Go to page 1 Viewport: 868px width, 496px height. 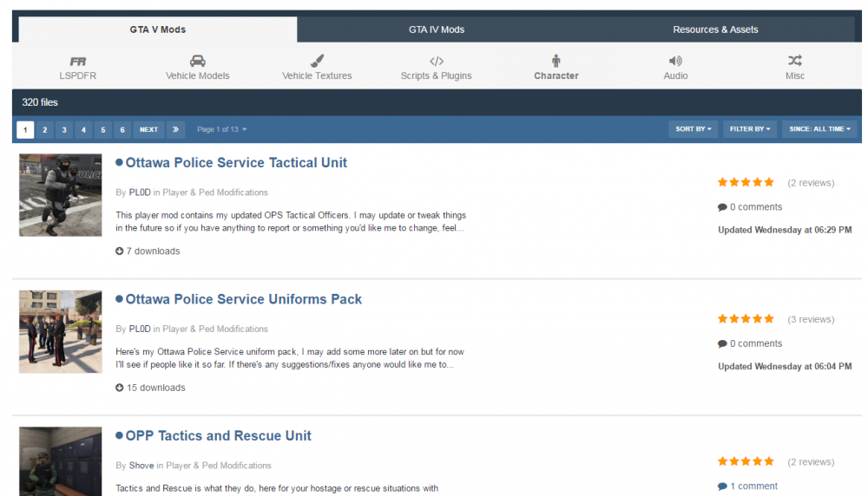coord(25,130)
